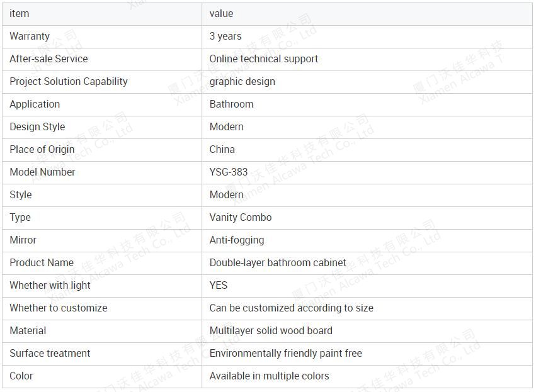Click the 'Bathroom' application value
This screenshot has height=392, width=536.
pyautogui.click(x=231, y=104)
